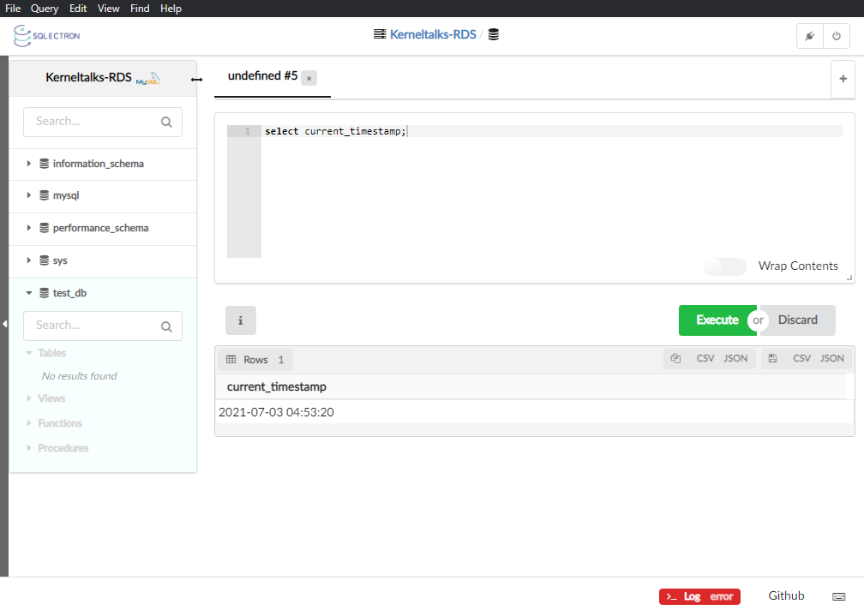Image resolution: width=864 pixels, height=616 pixels.
Task: Focus the test_db search field
Action: (103, 326)
